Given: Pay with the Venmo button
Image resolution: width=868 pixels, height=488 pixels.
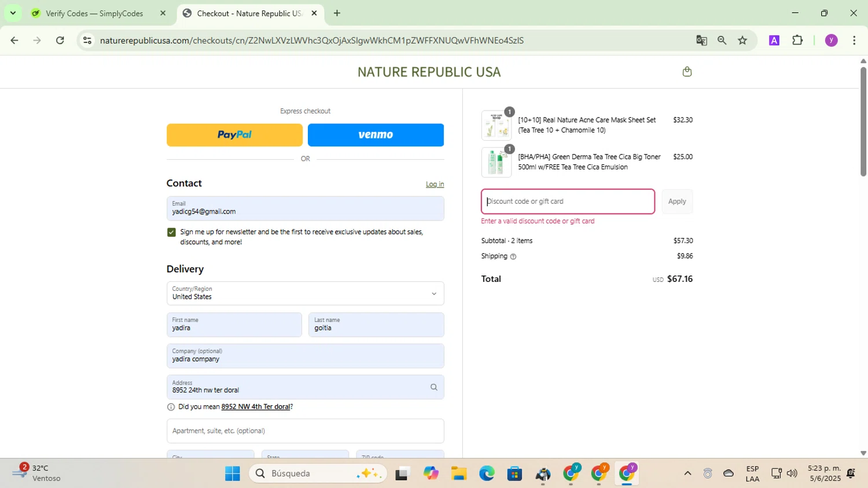Looking at the screenshot, I should click(376, 135).
